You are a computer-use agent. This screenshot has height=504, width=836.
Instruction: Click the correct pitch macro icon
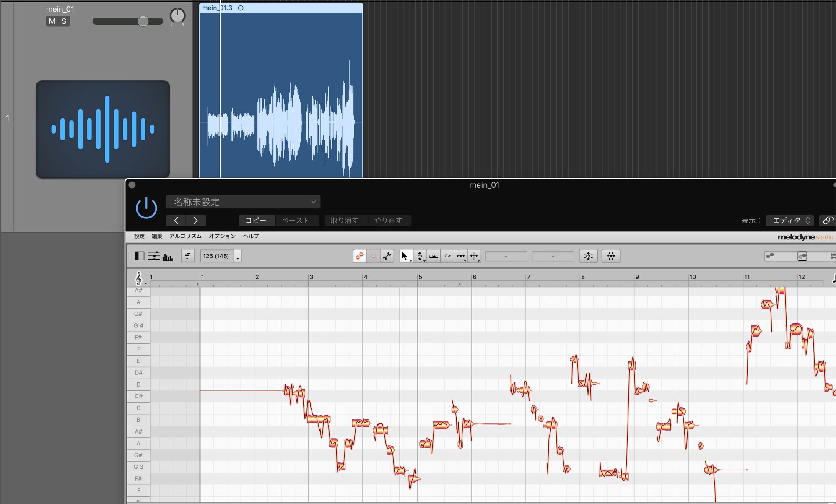pos(588,256)
